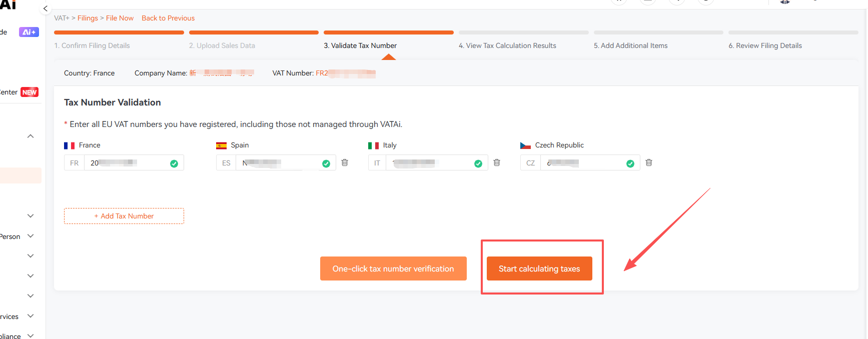Viewport: 868px width, 339px height.
Task: Expand the Person sidebar section
Action: tap(31, 236)
